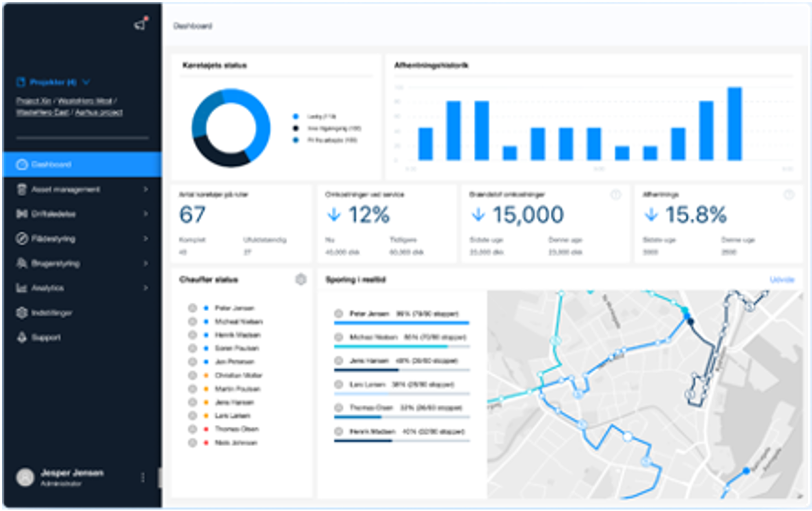Select Jan Petersen in Chauffør status list
This screenshot has height=511, width=812.
234,362
